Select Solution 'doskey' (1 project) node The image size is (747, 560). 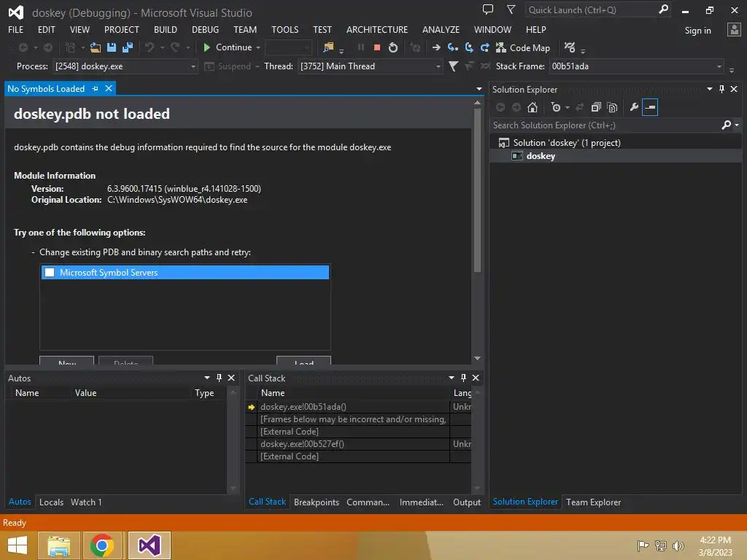(566, 143)
